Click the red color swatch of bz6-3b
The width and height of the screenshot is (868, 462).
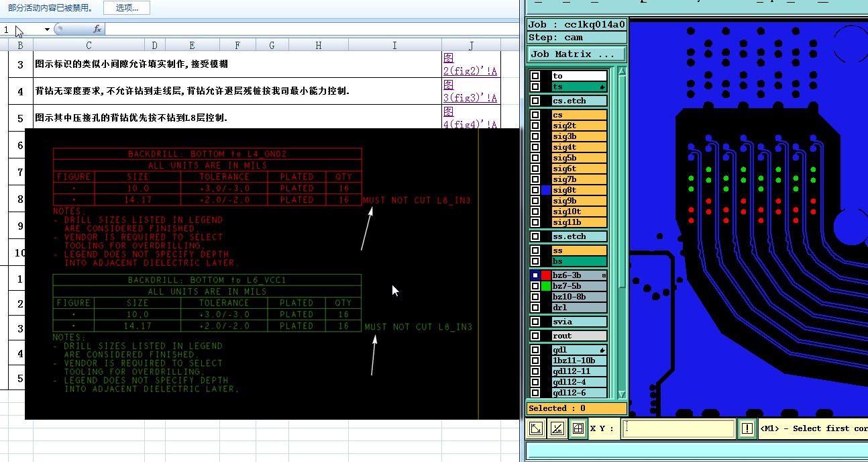click(546, 275)
